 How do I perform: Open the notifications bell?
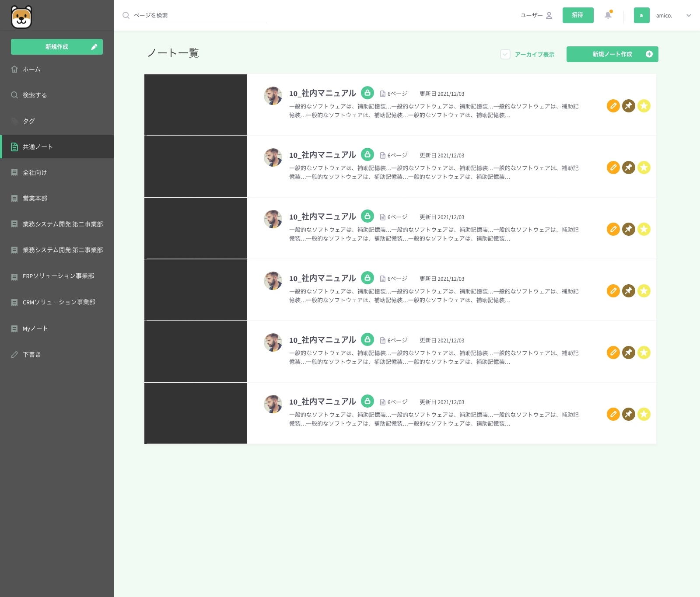tap(608, 15)
